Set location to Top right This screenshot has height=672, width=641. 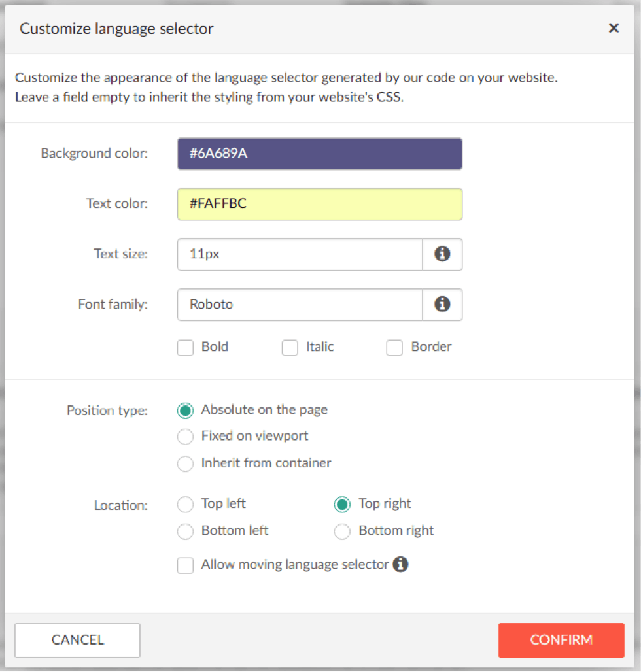pyautogui.click(x=342, y=505)
